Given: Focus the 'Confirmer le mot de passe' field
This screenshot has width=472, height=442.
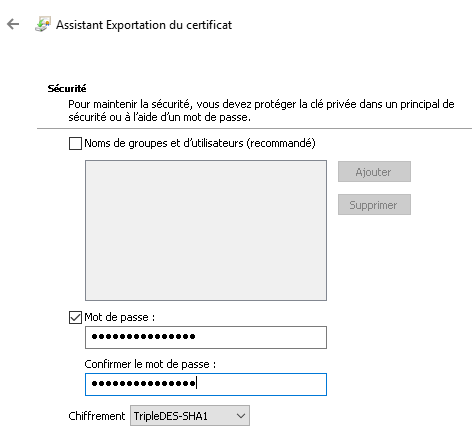Looking at the screenshot, I should (206, 384).
